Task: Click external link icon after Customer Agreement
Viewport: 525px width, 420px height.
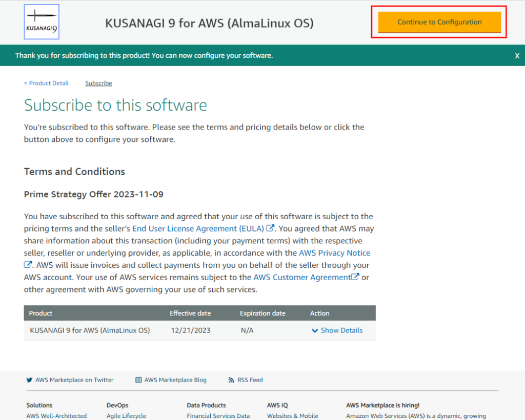Action: point(355,277)
